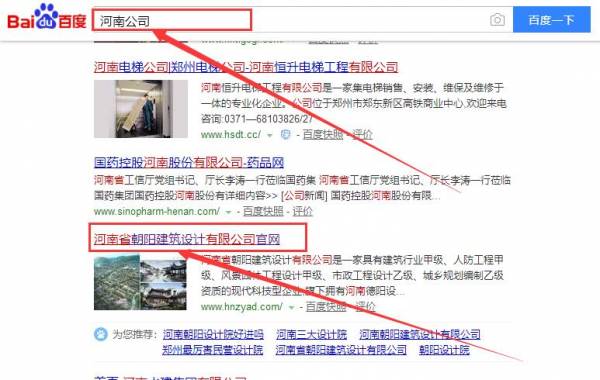Expand dropdown arrow next to www.hnzyad.com
This screenshot has height=380, width=600.
tap(291, 307)
